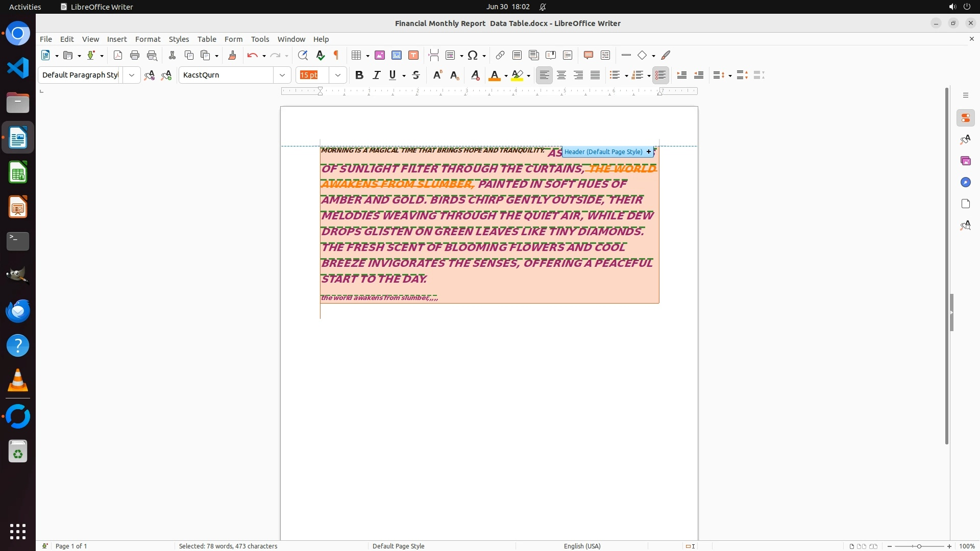Click the Insert Hyperlink icon
This screenshot has height=551, width=980.
pyautogui.click(x=500, y=55)
